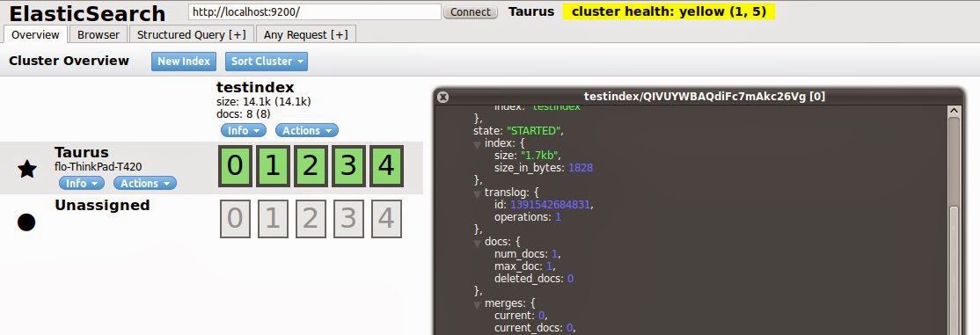Click the cluster health yellow status badge
980x335 pixels.
click(669, 12)
